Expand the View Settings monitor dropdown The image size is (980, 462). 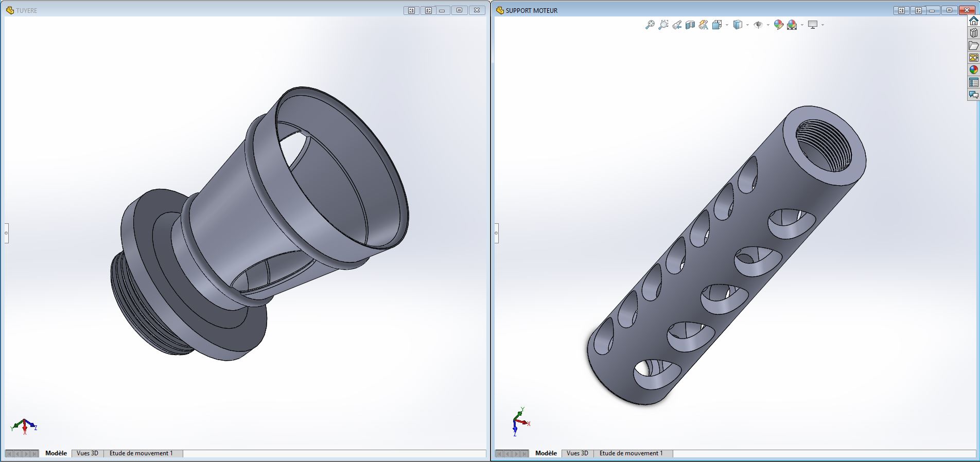823,25
